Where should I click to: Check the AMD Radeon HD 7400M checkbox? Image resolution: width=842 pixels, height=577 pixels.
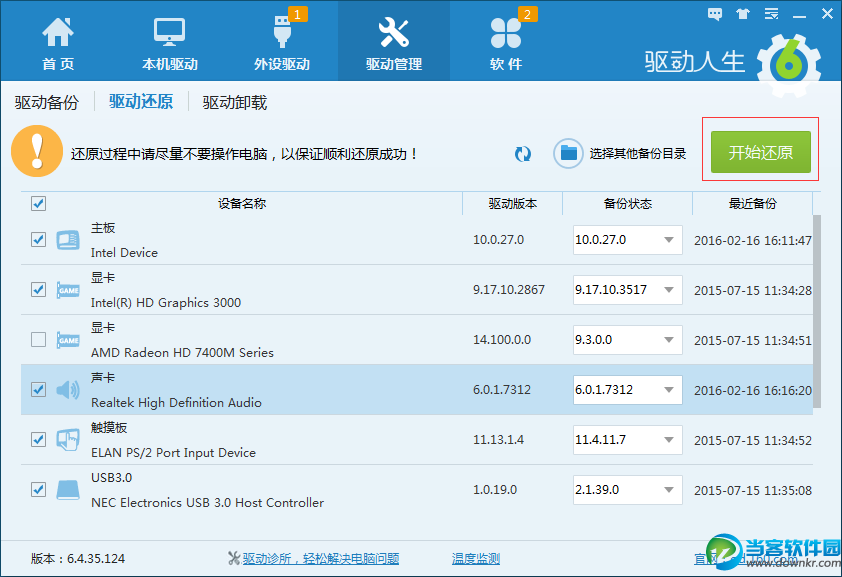[38, 339]
